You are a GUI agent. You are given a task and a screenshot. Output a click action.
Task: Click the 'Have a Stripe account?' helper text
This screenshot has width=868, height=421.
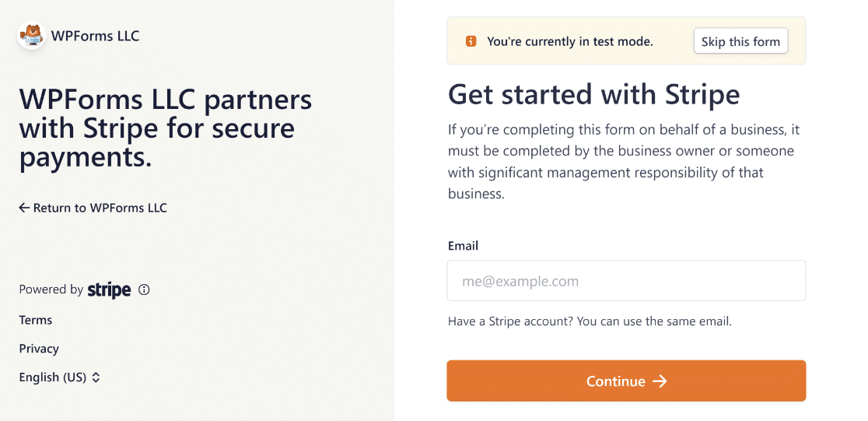click(590, 321)
